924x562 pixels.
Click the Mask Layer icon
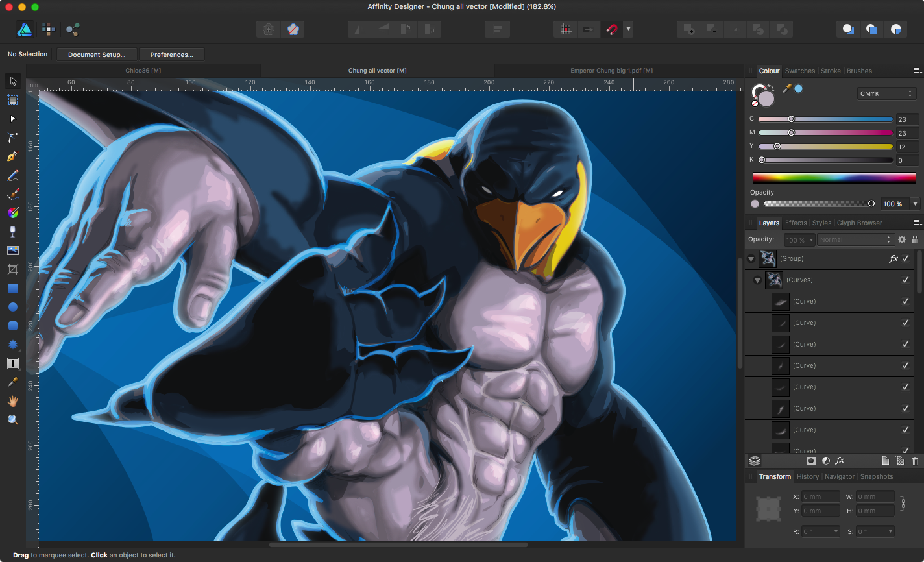pos(811,461)
